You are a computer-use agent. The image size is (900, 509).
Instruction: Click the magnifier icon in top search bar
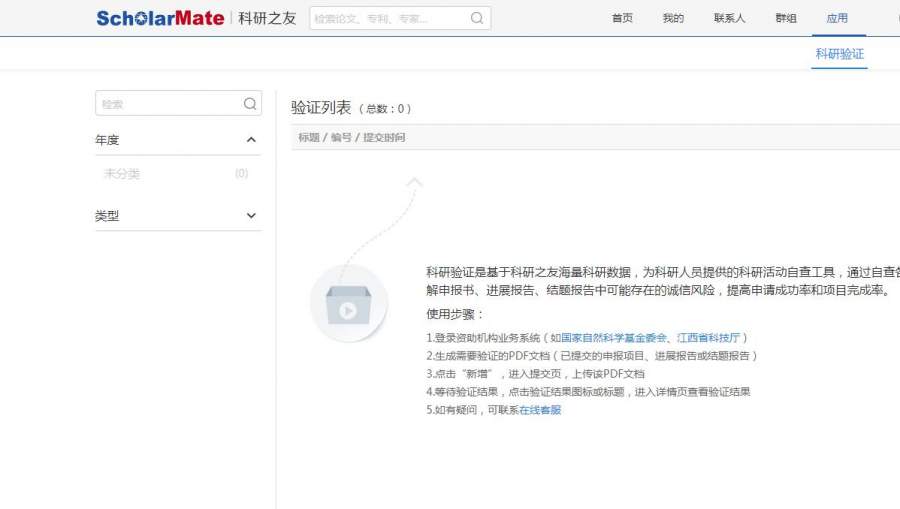click(477, 18)
